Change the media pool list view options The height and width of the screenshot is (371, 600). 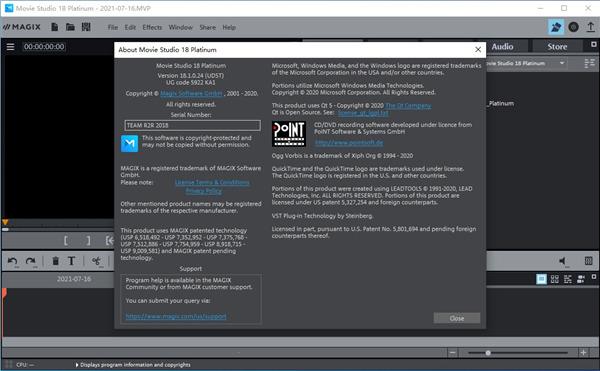click(x=589, y=63)
